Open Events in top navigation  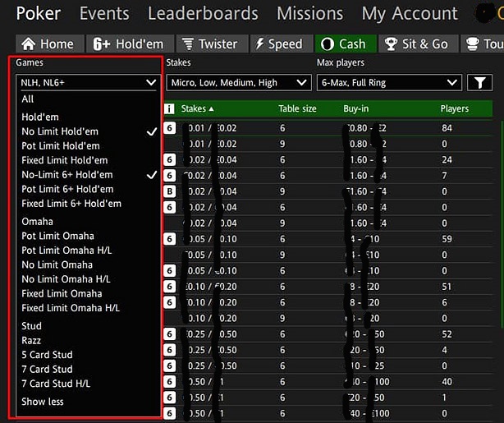(x=104, y=13)
